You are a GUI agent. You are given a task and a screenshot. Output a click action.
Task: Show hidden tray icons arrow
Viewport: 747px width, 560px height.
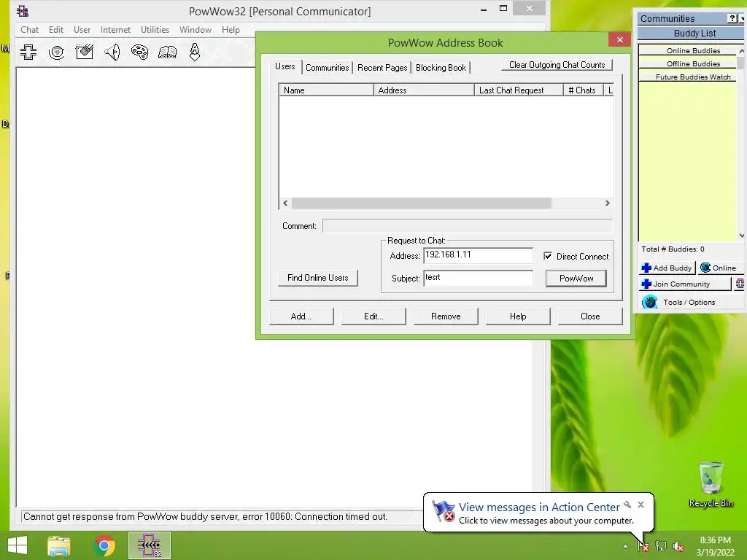(625, 546)
